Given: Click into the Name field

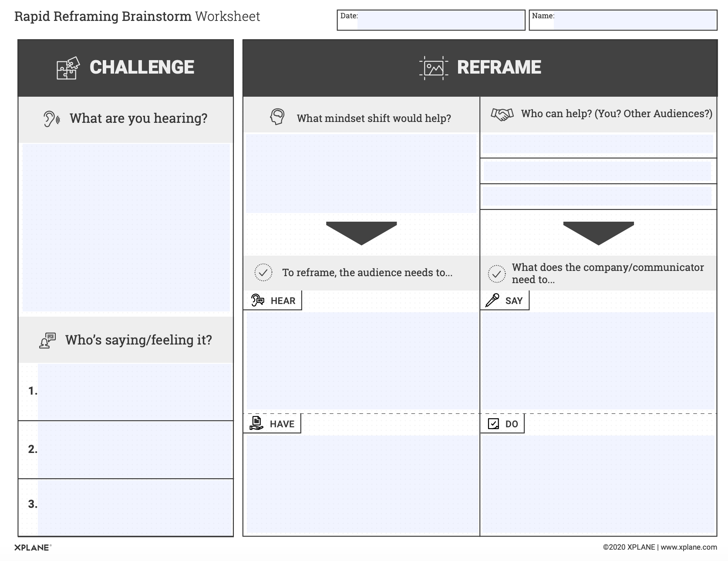Looking at the screenshot, I should [634, 20].
